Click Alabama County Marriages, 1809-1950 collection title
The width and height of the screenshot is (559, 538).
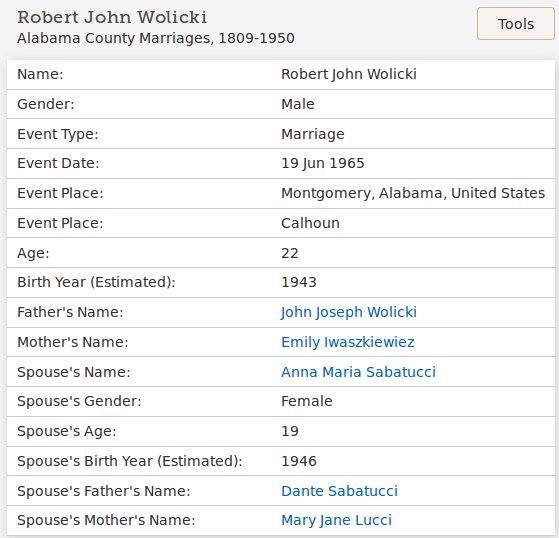156,38
